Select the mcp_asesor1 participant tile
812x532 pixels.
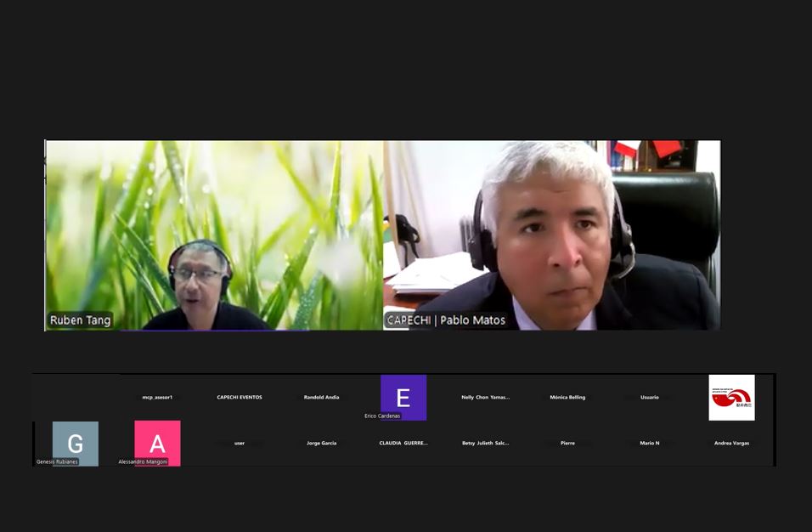[157, 397]
